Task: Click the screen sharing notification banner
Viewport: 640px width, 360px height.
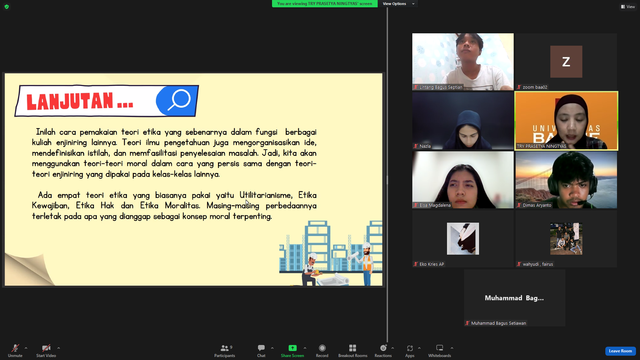Action: pos(325,4)
